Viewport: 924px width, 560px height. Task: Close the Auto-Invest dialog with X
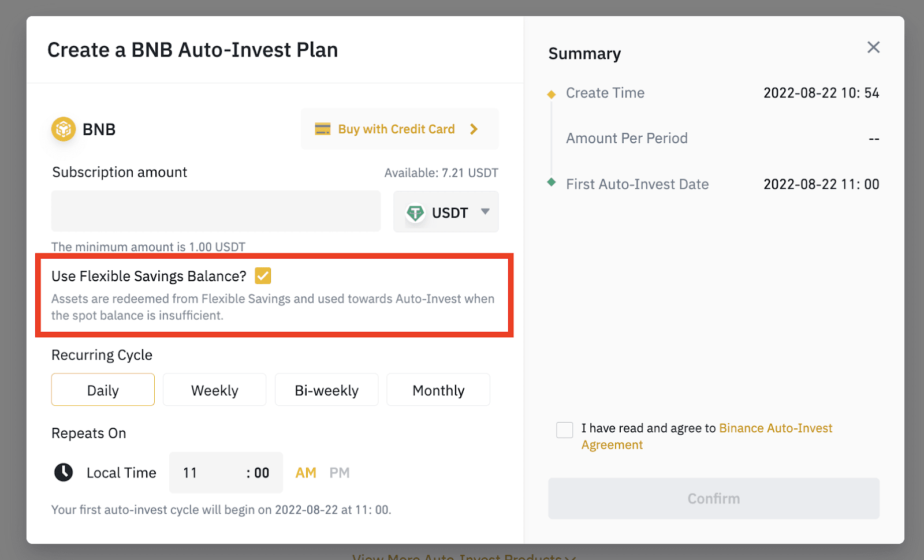873,47
